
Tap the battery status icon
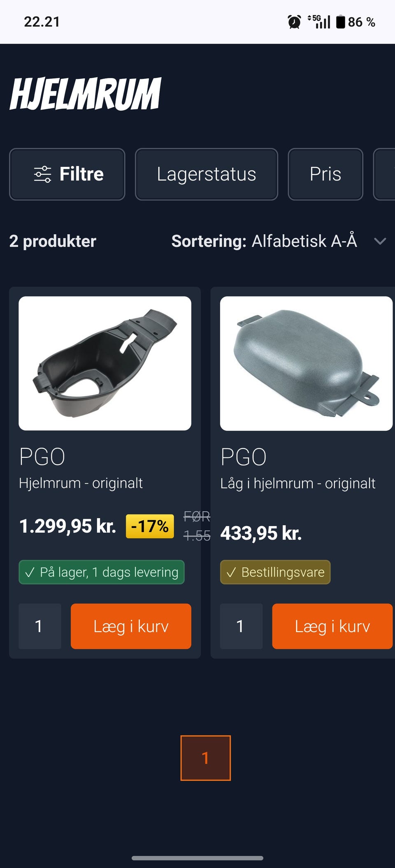point(341,22)
